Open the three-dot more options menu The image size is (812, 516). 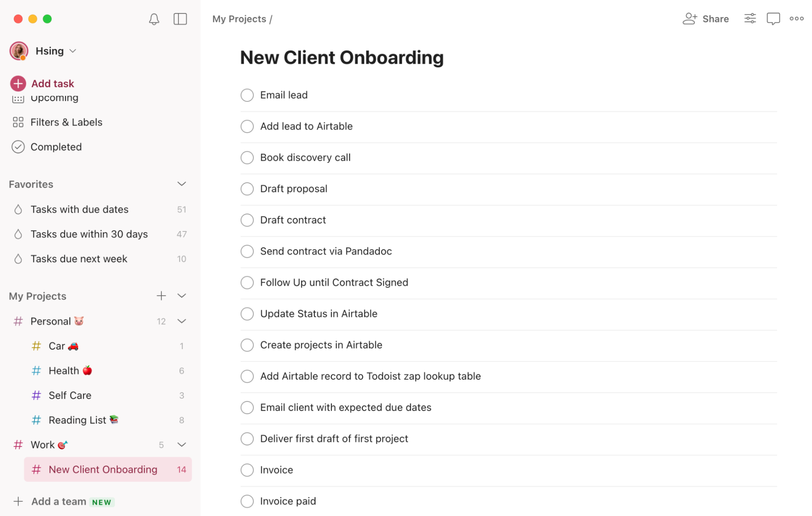tap(797, 19)
